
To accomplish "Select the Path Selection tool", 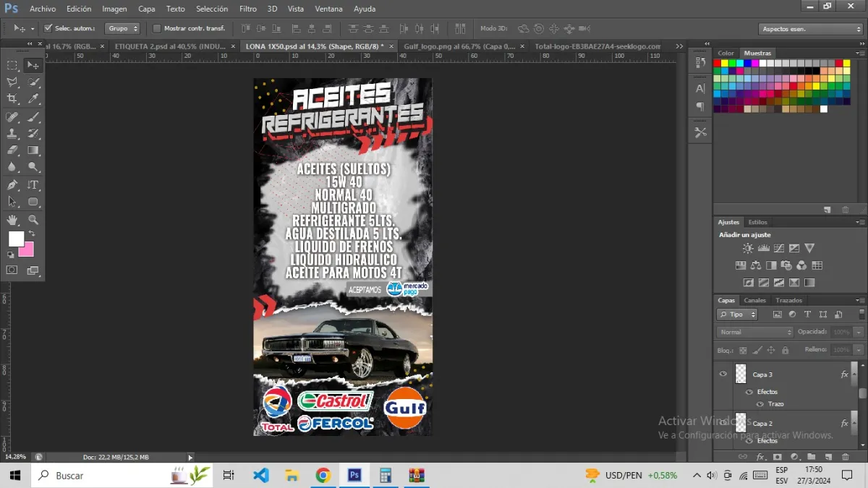I will (12, 202).
